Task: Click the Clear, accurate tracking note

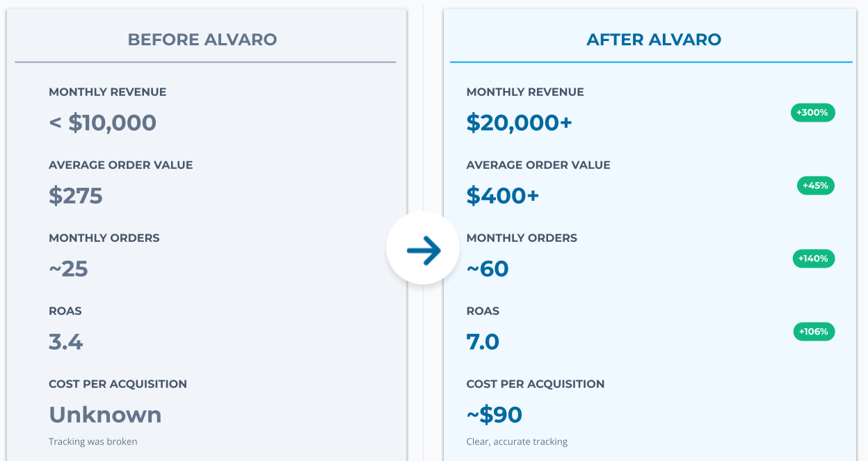Action: click(x=517, y=442)
